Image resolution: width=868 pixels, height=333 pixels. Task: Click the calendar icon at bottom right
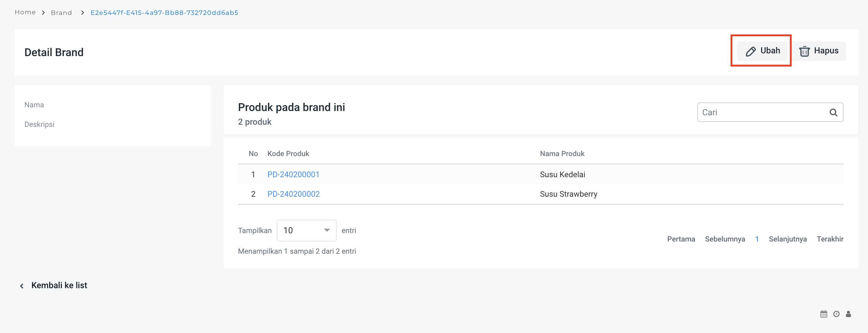pos(824,314)
